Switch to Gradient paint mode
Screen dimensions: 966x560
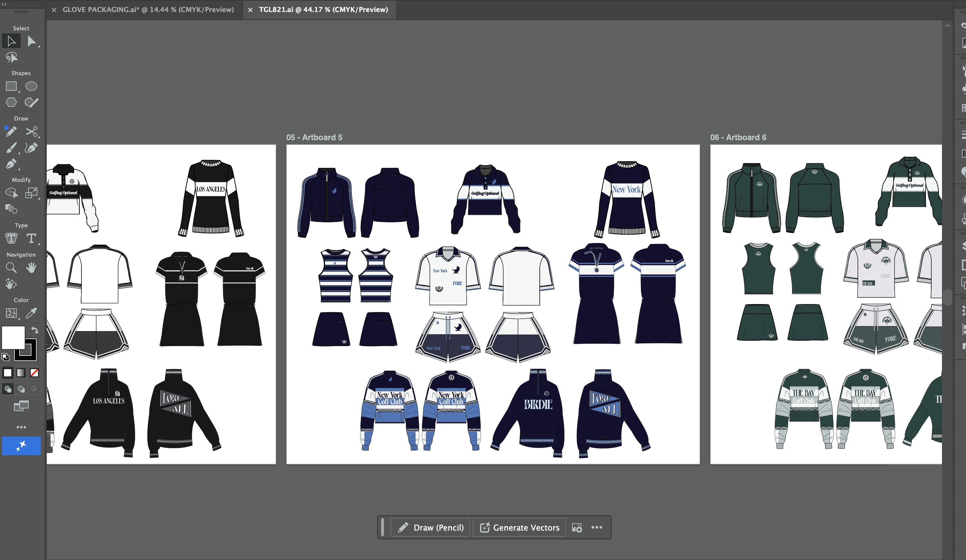pos(21,372)
